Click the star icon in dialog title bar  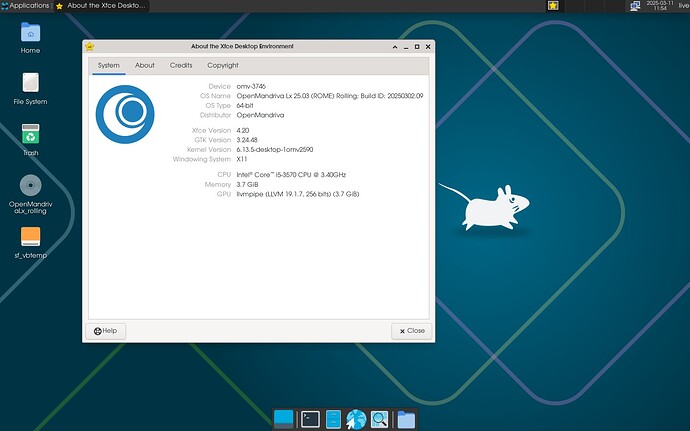[x=89, y=46]
